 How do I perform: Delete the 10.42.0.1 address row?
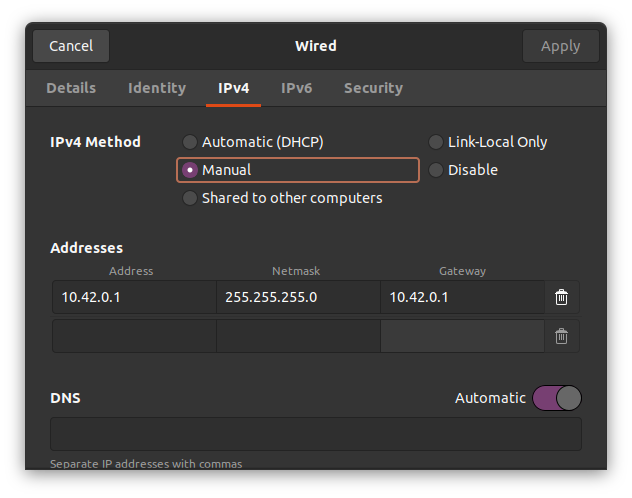(562, 297)
